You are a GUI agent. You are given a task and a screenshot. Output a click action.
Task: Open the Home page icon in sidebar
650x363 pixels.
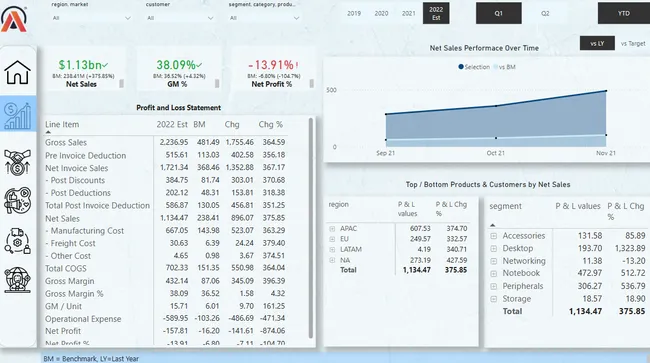click(x=17, y=72)
